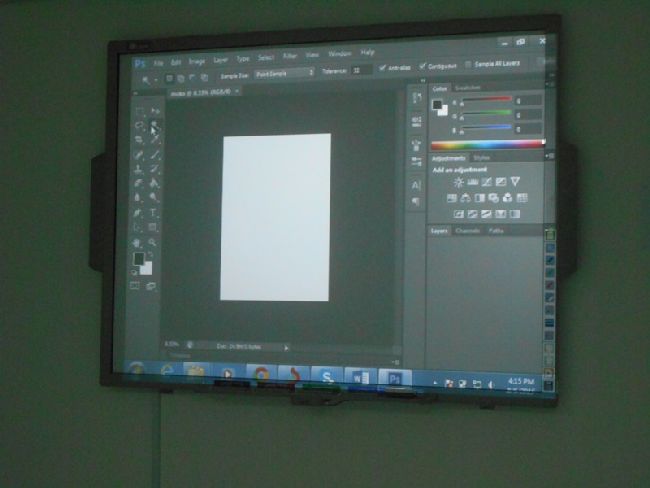Switch to the Channels tab
The width and height of the screenshot is (650, 488).
pos(467,231)
